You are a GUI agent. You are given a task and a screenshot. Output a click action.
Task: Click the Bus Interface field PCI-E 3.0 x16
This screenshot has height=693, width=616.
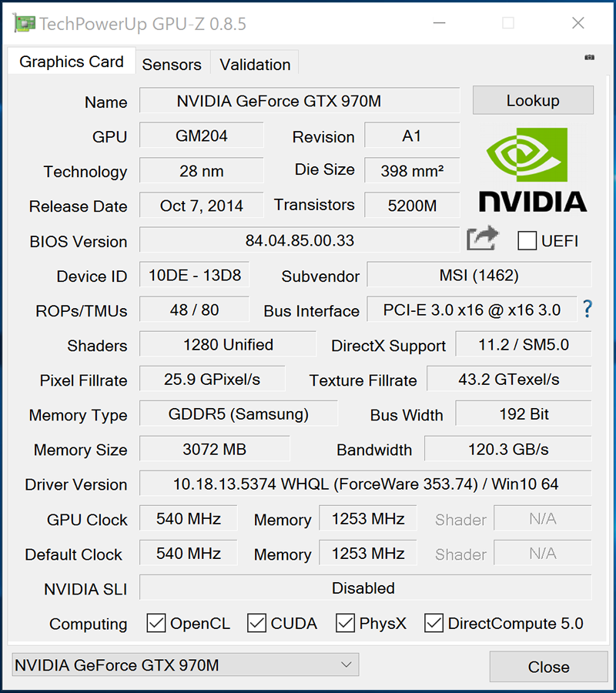click(x=472, y=310)
